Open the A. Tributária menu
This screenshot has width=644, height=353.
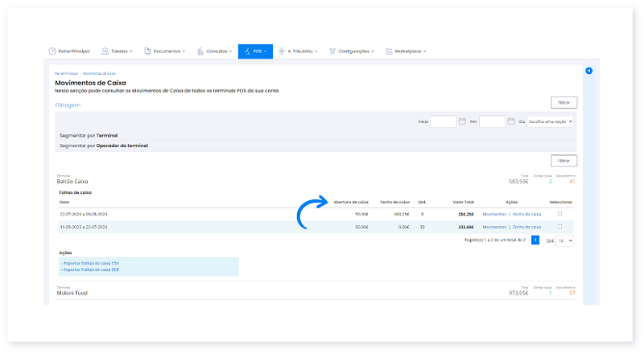[x=299, y=51]
